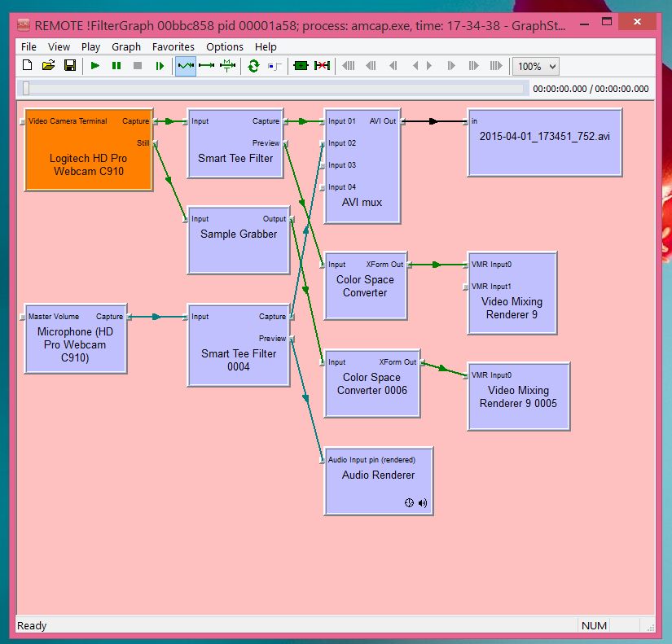The height and width of the screenshot is (644, 672).
Task: Click the green connect icon marked M over T
Action: 227,66
